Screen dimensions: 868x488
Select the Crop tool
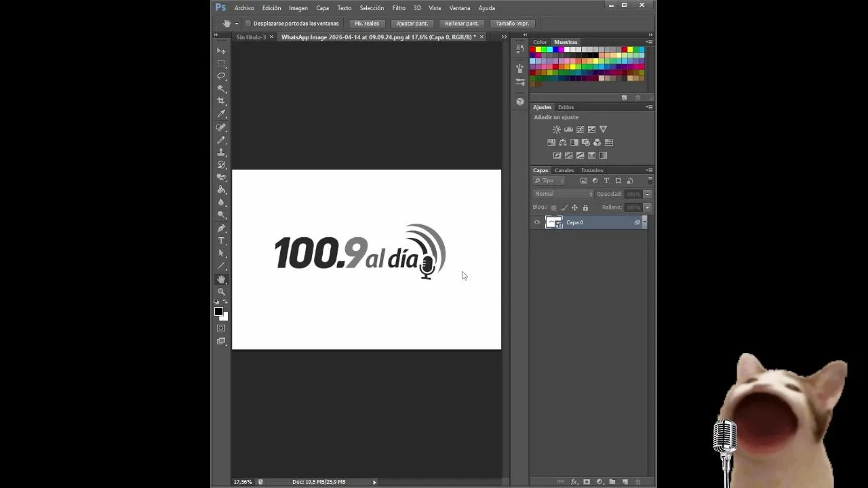pyautogui.click(x=221, y=102)
